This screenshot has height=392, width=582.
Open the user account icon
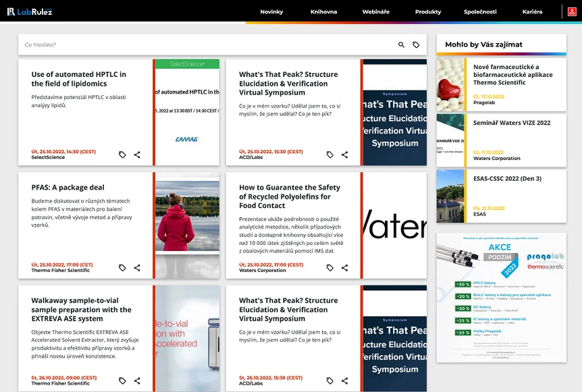[x=572, y=11]
